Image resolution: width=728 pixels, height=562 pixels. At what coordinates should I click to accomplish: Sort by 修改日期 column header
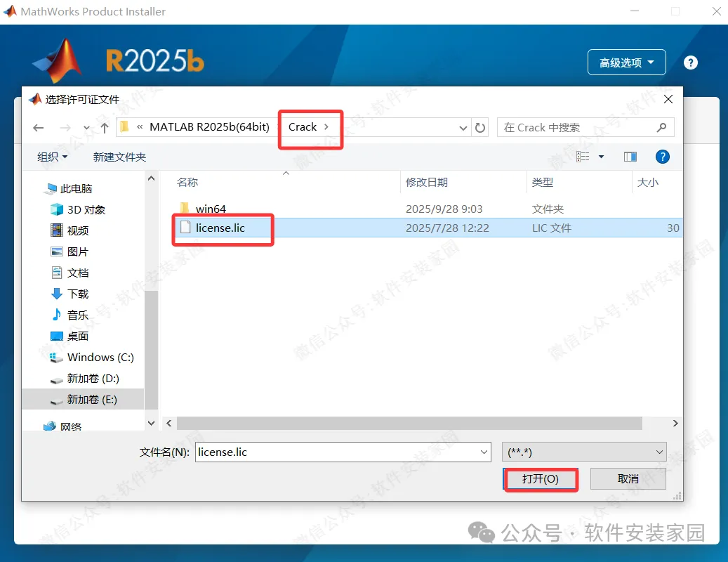427,183
